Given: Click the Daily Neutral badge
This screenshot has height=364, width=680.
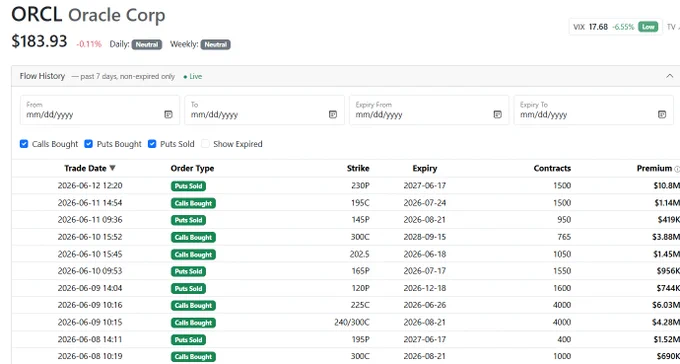Looking at the screenshot, I should coord(147,44).
